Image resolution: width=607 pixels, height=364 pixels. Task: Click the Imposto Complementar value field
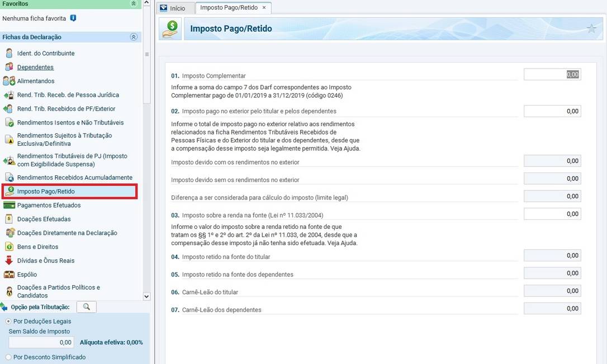tap(552, 74)
